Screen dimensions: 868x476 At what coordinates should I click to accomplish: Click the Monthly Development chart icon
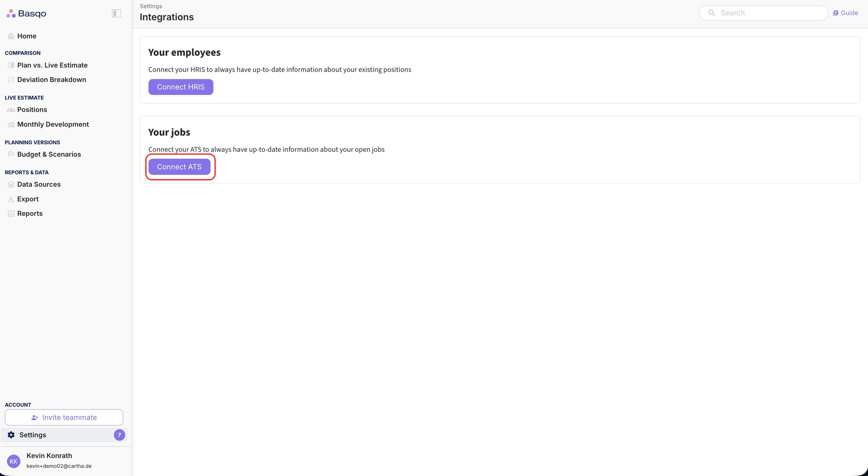(x=11, y=125)
